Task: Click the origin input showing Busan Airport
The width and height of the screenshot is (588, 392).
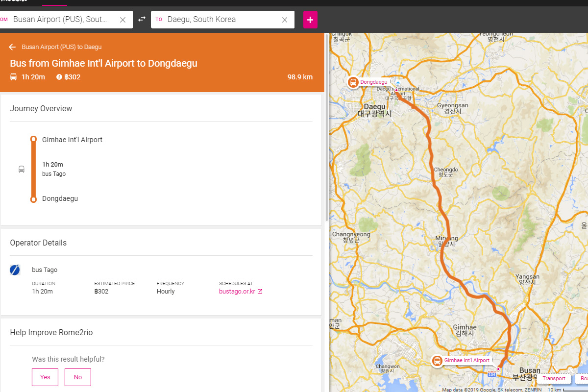Action: point(61,20)
